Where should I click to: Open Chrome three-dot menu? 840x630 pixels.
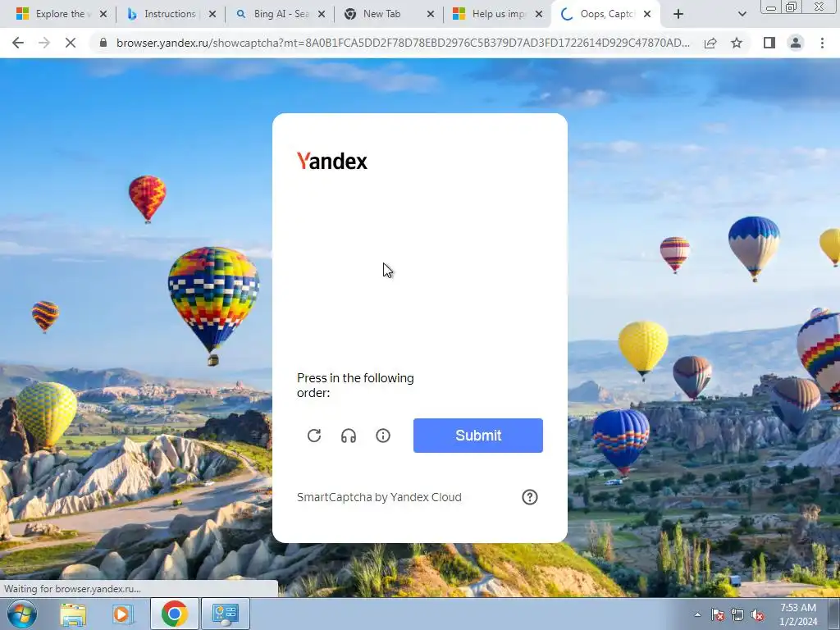pyautogui.click(x=822, y=43)
